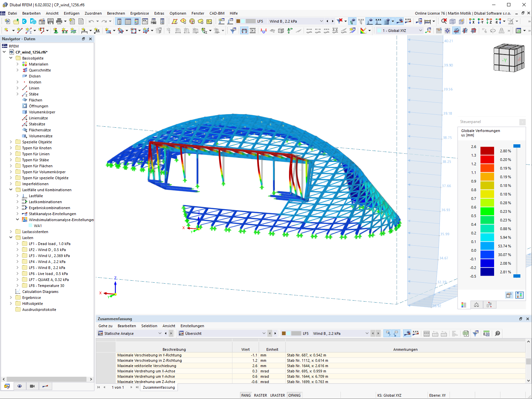The width and height of the screenshot is (532, 399).
Task: Set the view in X direction
Action: click(472, 21)
